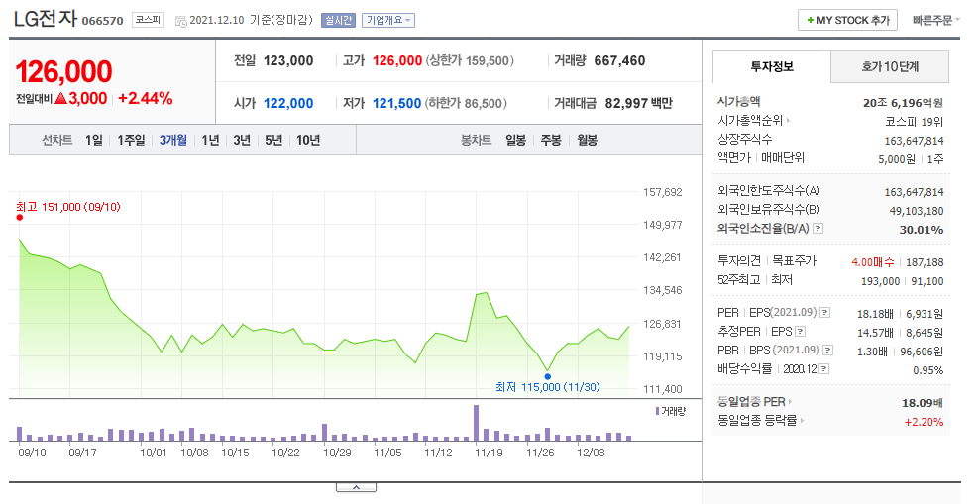Click the 코스피 market badge
The width and height of the screenshot is (980, 504).
click(148, 20)
